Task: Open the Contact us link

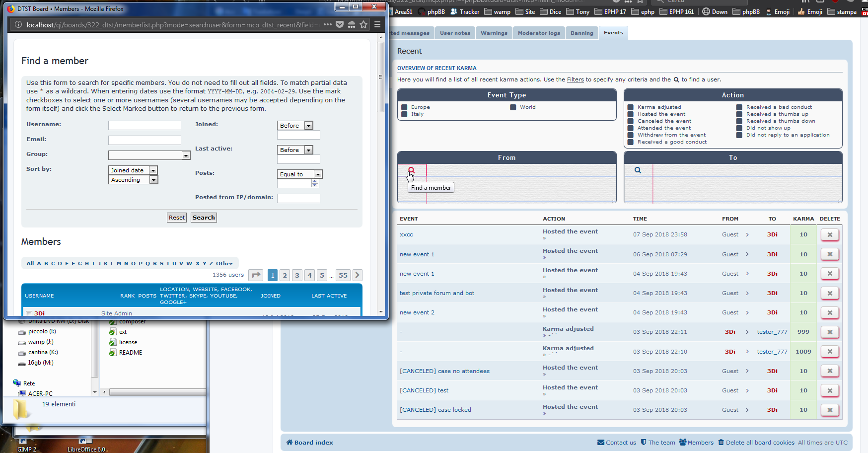Action: coord(617,443)
